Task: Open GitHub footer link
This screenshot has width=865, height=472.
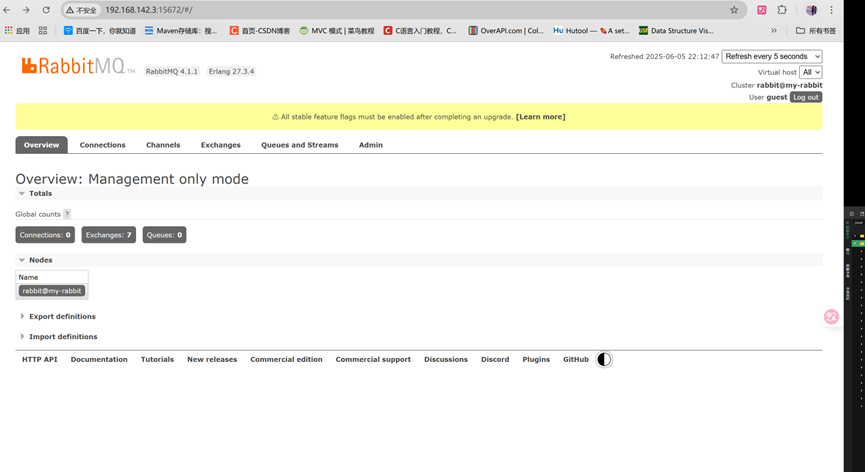Action: coord(576,360)
